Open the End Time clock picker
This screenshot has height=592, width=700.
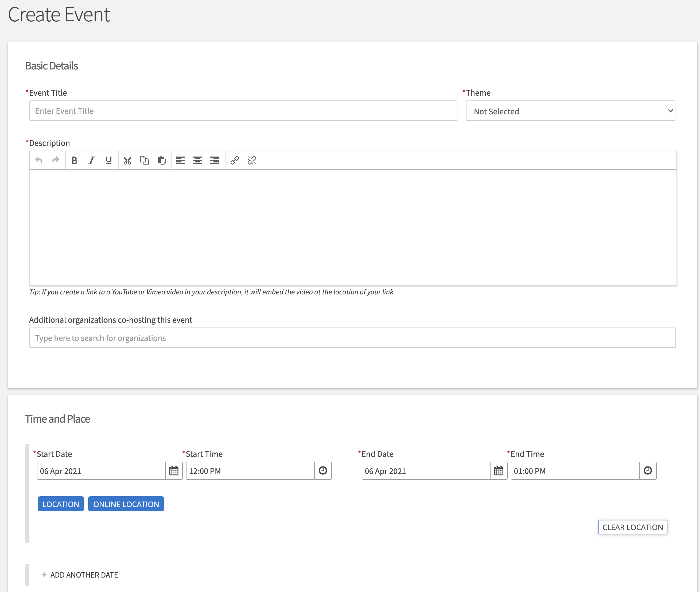click(x=648, y=470)
